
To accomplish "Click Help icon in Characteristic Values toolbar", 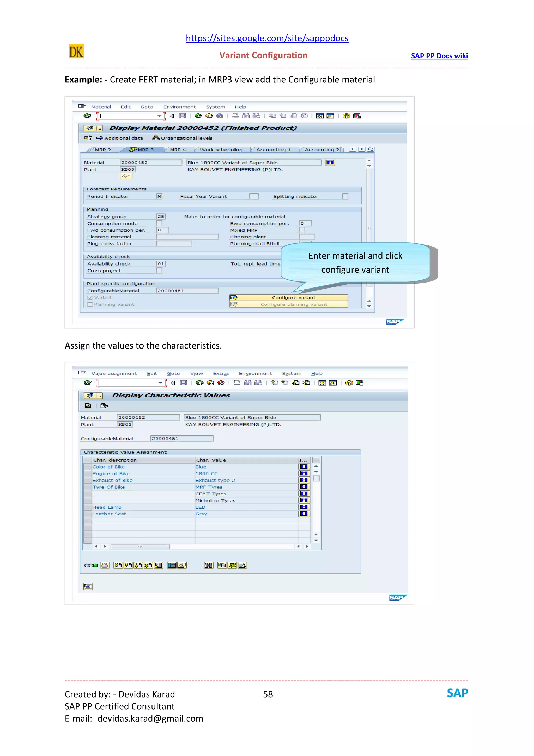I will pyautogui.click(x=349, y=383).
